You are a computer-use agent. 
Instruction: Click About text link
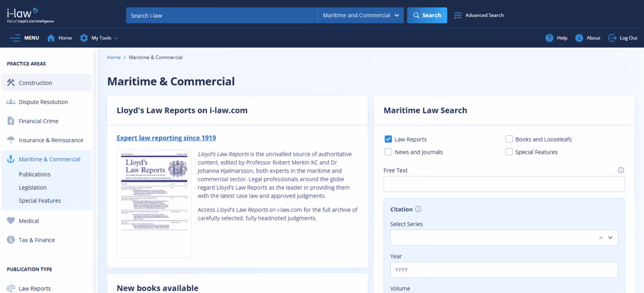click(x=593, y=38)
